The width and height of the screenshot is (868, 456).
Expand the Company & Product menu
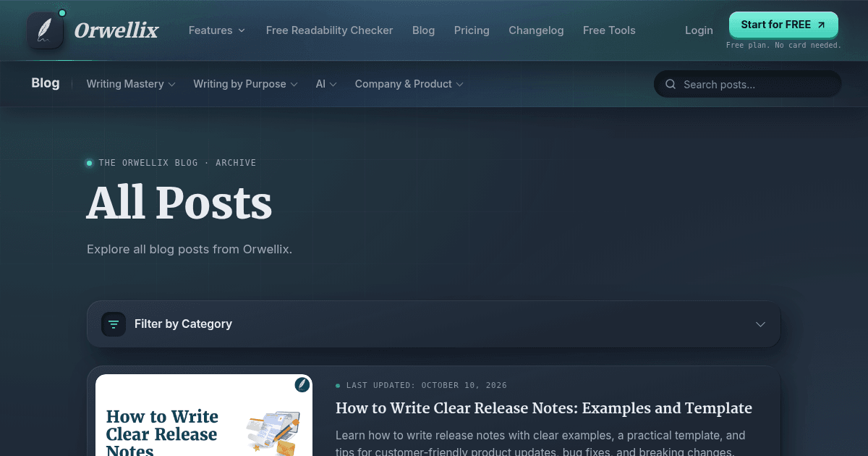409,84
